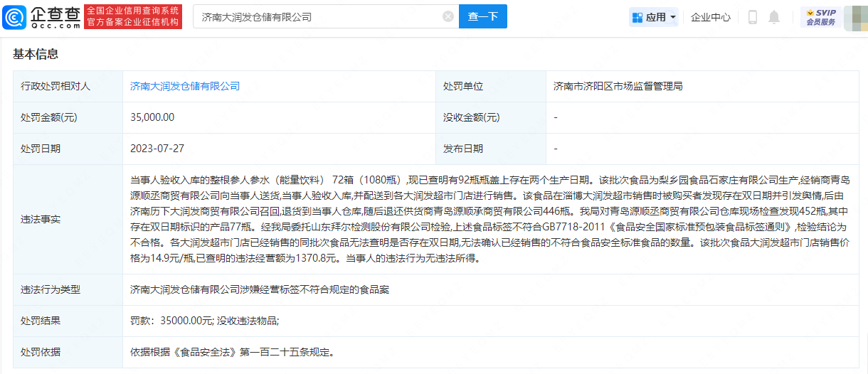Select the 发布日期 label cell
The height and width of the screenshot is (374, 868).
tap(491, 149)
